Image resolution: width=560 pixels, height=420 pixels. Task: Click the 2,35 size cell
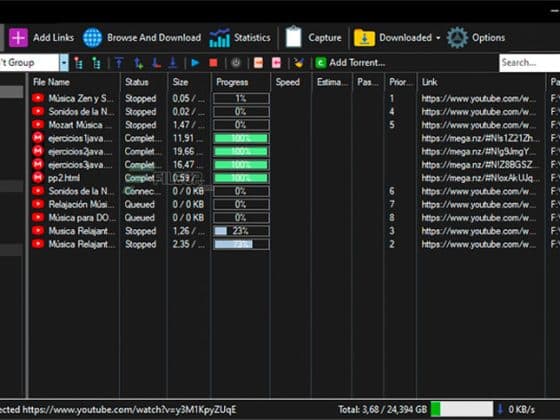point(189,244)
